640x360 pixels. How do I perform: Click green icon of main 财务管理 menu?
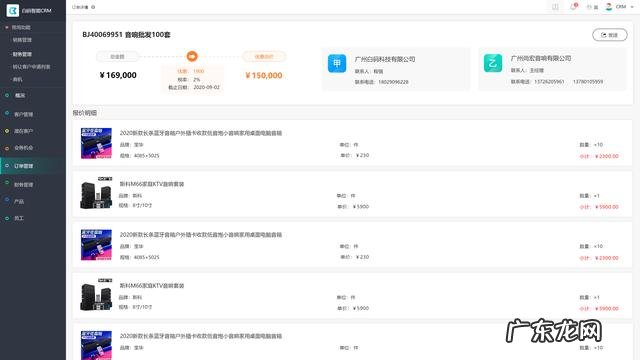[7, 183]
